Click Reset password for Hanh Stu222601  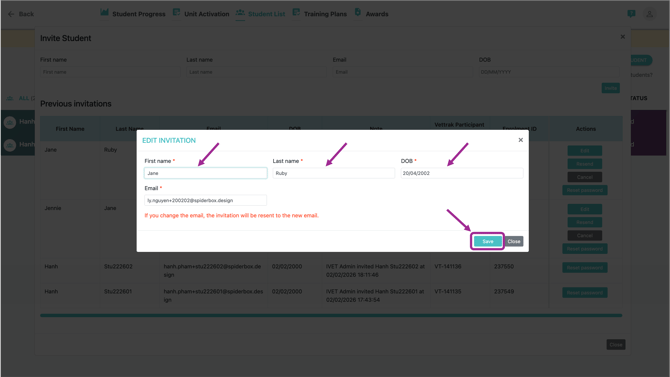(x=585, y=293)
